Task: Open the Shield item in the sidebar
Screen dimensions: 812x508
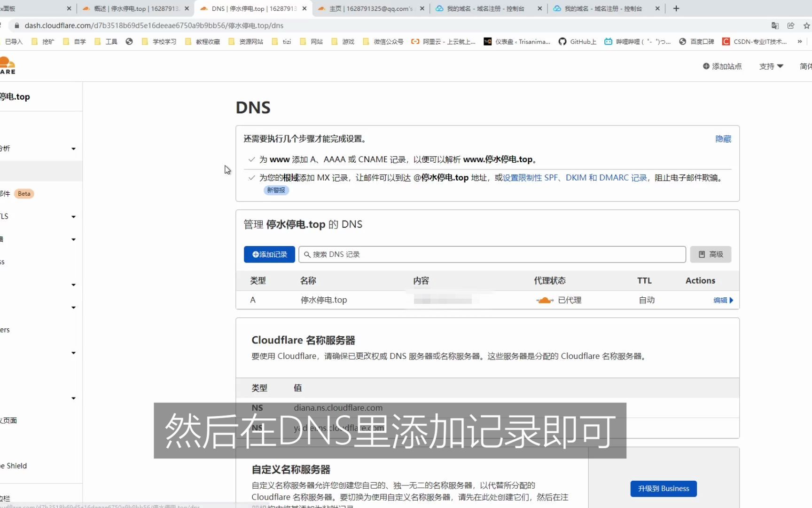Action: click(x=14, y=466)
